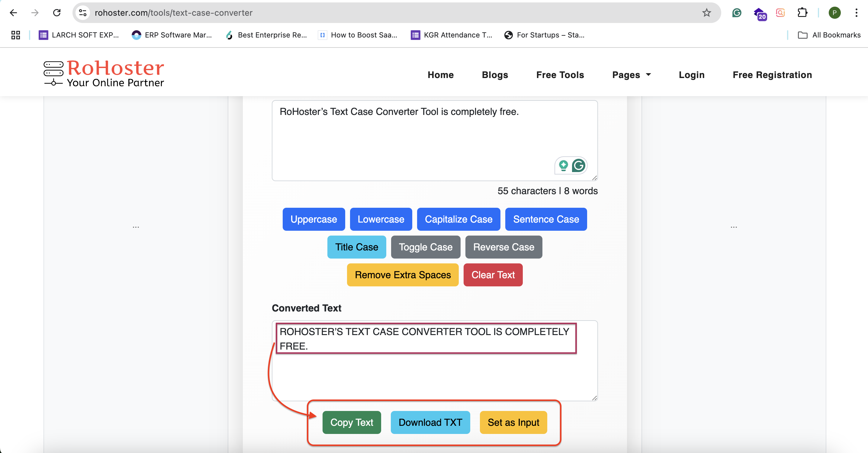This screenshot has width=868, height=453.
Task: Click the green lightbulb suggestion icon
Action: tap(563, 165)
